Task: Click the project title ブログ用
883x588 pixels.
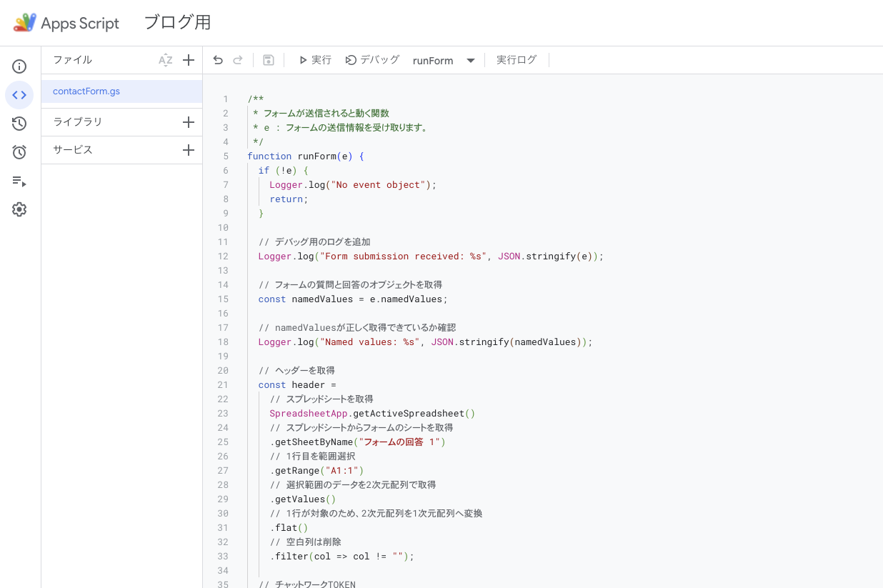Action: pyautogui.click(x=177, y=23)
